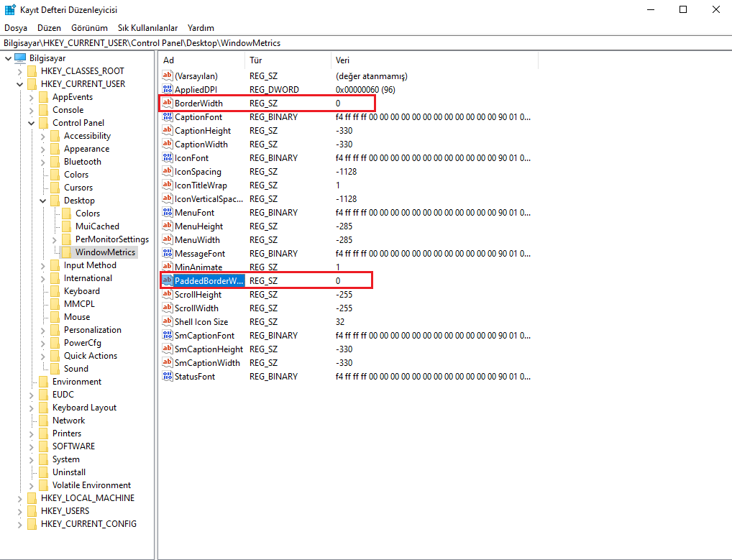Select the Environment key

click(76, 382)
